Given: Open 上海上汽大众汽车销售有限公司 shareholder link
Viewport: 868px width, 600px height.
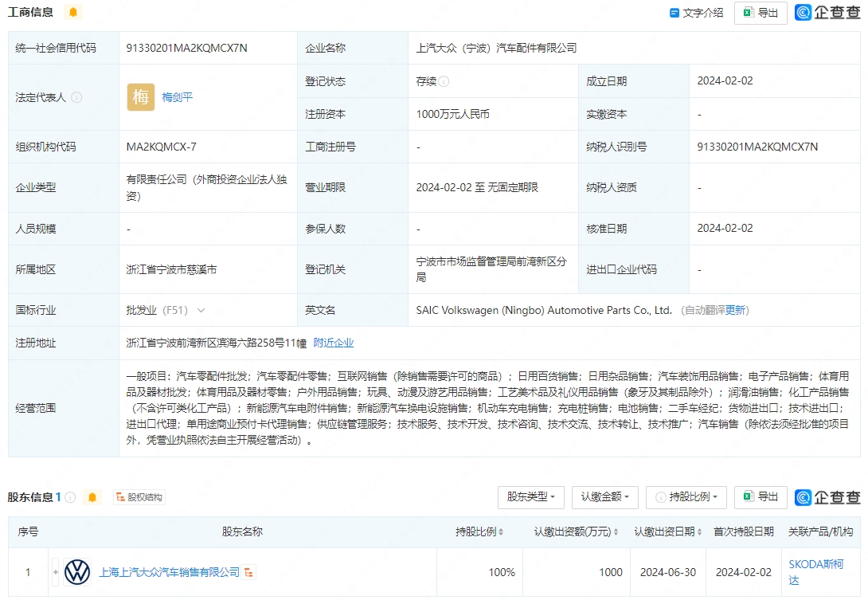Looking at the screenshot, I should pyautogui.click(x=170, y=572).
